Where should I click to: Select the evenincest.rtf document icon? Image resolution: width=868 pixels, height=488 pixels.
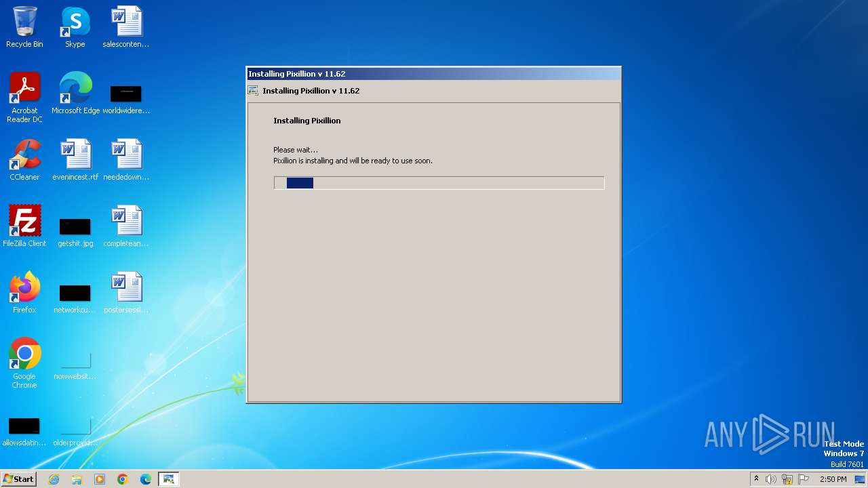[x=75, y=161]
